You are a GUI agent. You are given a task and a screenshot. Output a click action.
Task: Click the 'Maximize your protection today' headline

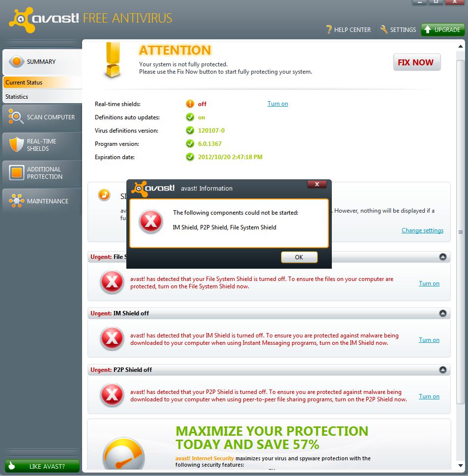[x=272, y=438]
